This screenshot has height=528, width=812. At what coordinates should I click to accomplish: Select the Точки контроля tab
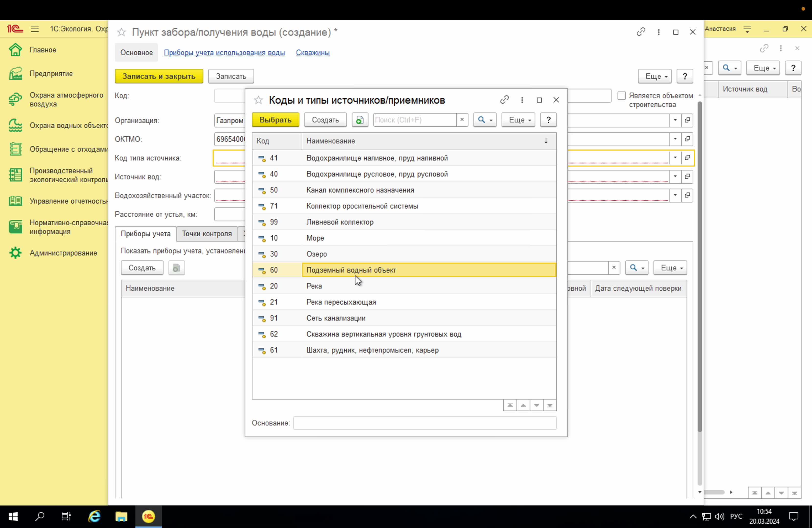click(207, 234)
